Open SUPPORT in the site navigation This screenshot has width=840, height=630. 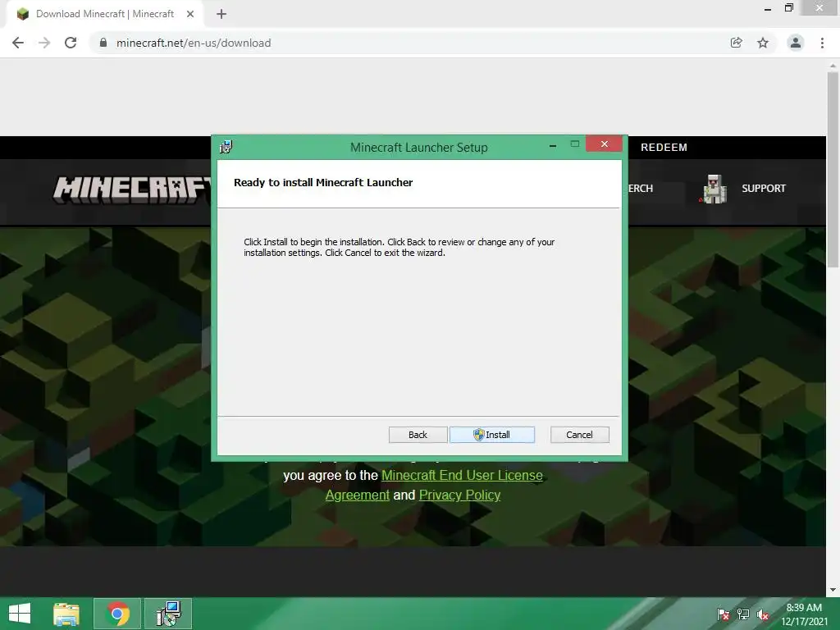coord(764,189)
